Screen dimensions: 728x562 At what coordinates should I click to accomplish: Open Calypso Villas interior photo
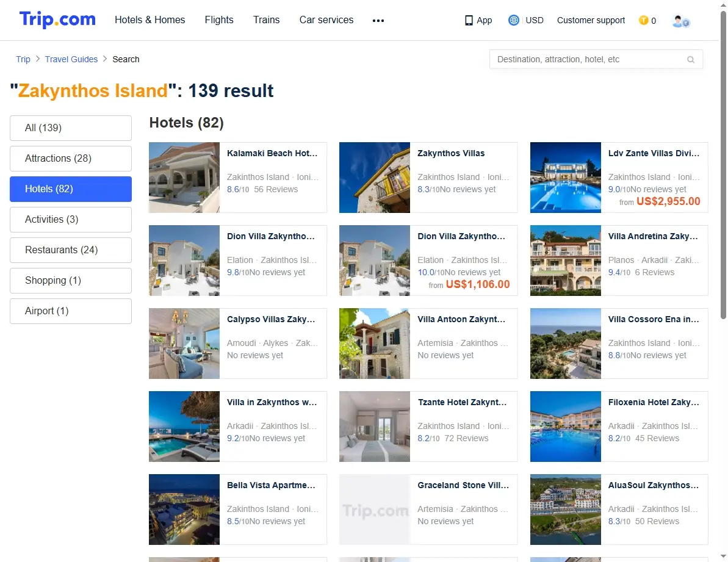coord(184,344)
